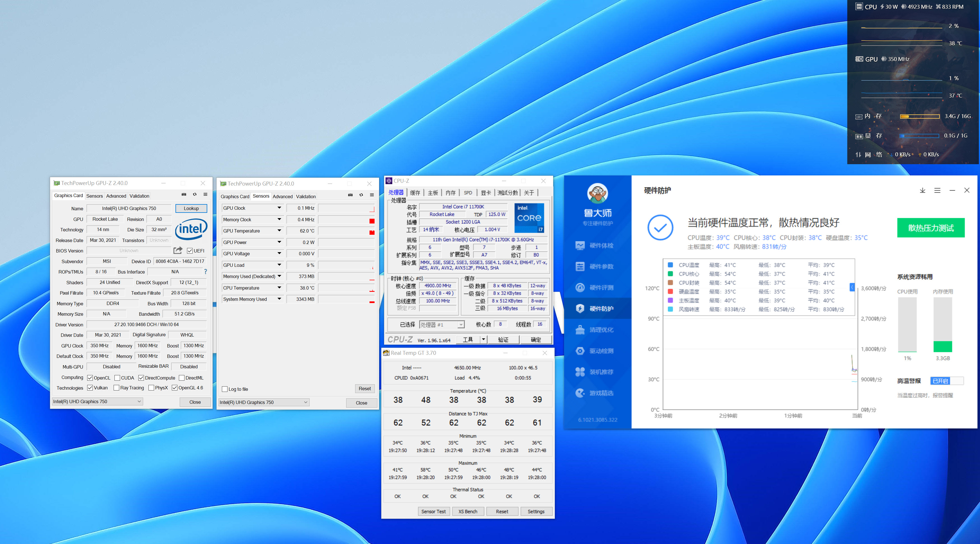This screenshot has height=544, width=980.
Task: Expand the GPU Temperature sensor dropdown
Action: click(x=279, y=231)
